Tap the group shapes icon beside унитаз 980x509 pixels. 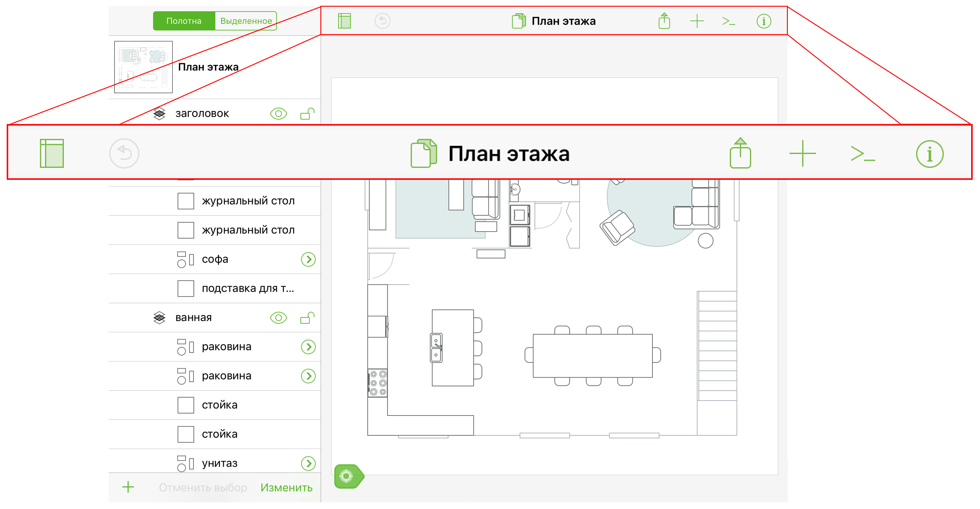(x=186, y=463)
